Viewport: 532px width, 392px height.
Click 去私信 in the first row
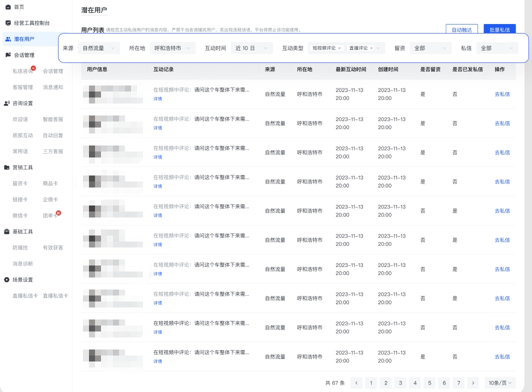tap(502, 94)
